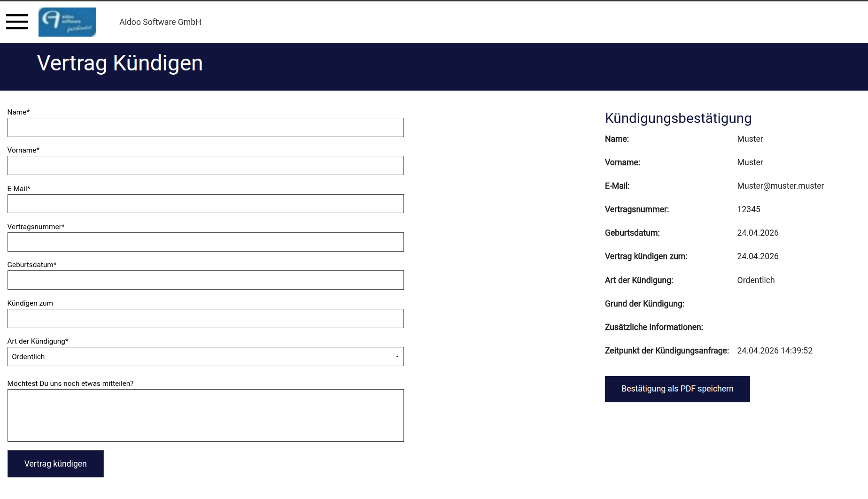Focus the Geburtsdatum input field
The width and height of the screenshot is (868, 499).
pos(206,280)
